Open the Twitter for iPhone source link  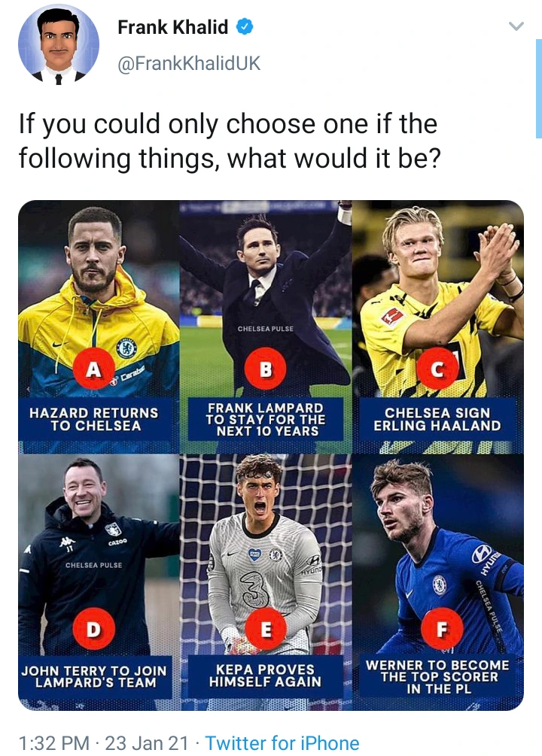click(282, 743)
